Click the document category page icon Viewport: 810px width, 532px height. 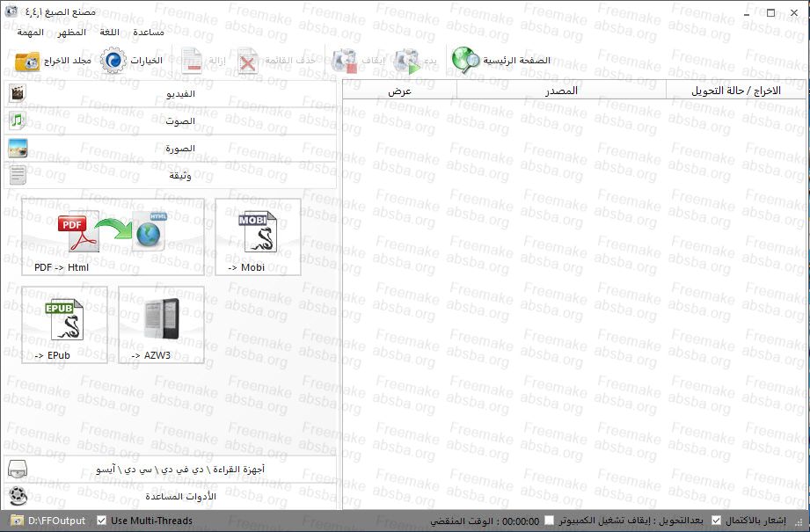(18, 175)
